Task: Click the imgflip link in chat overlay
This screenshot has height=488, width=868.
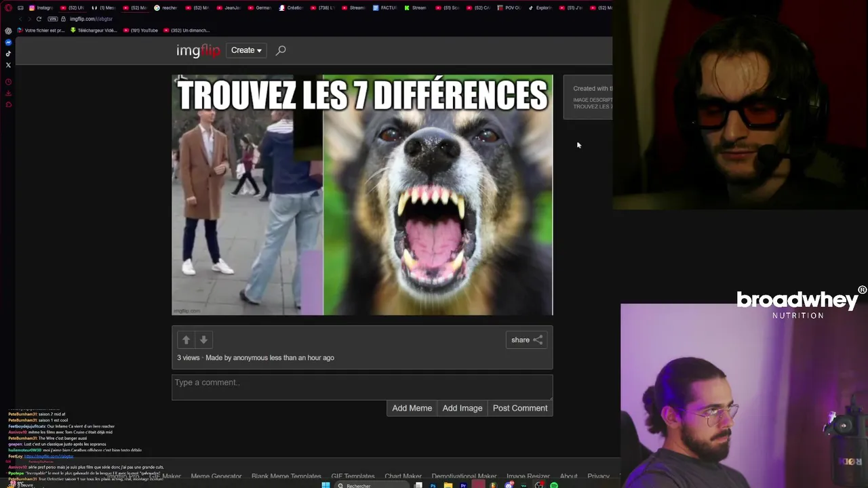Action: tap(49, 456)
